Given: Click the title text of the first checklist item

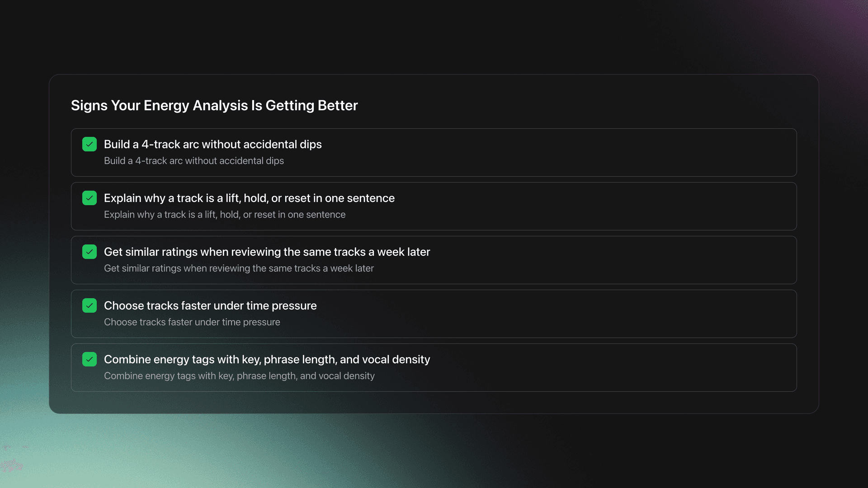Looking at the screenshot, I should tap(212, 144).
